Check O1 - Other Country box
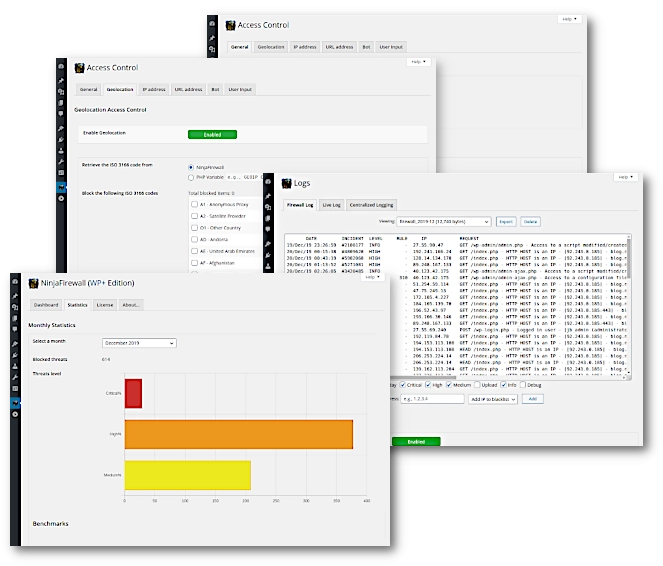Screen dimensions: 663x566 [195, 228]
